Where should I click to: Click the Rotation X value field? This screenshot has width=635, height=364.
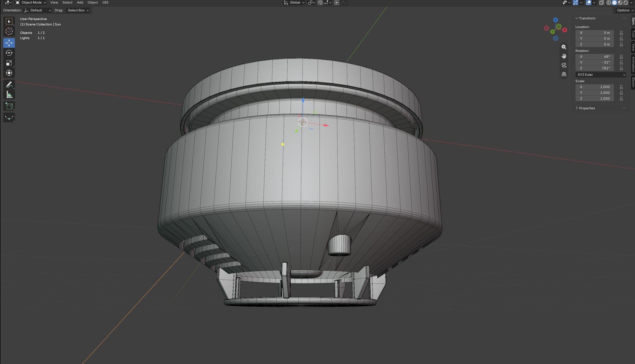(594, 57)
